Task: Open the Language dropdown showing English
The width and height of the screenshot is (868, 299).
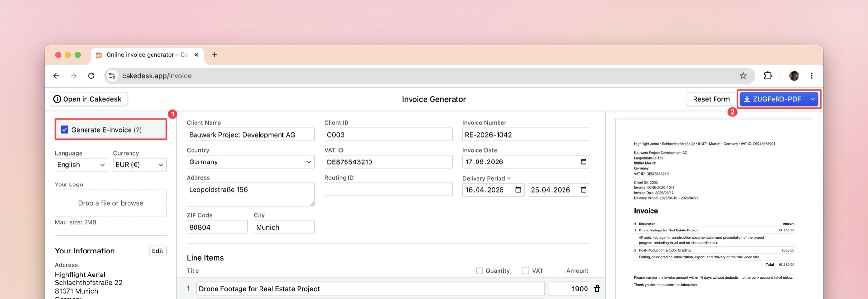Action: click(81, 165)
